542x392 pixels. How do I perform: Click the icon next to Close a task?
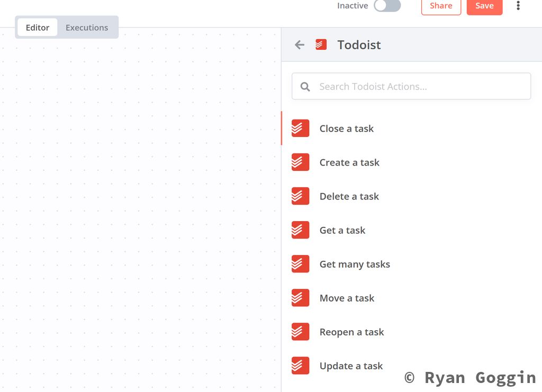click(300, 129)
